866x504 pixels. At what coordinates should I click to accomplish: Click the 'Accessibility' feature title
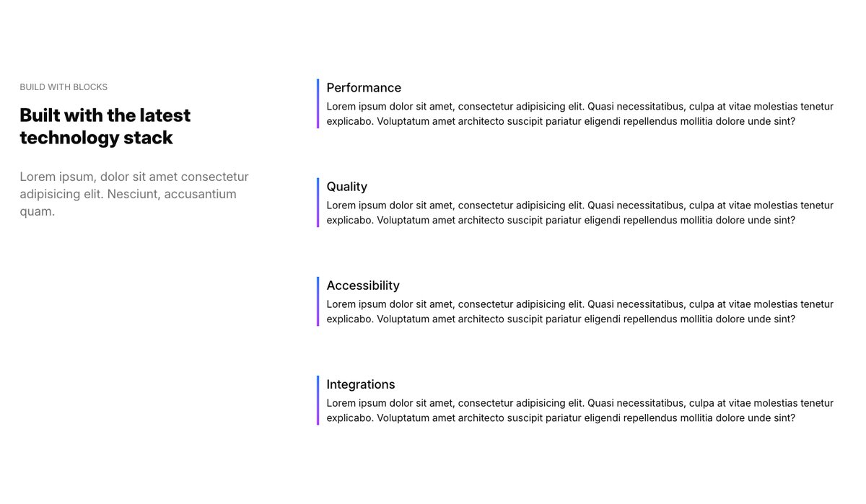(x=363, y=286)
